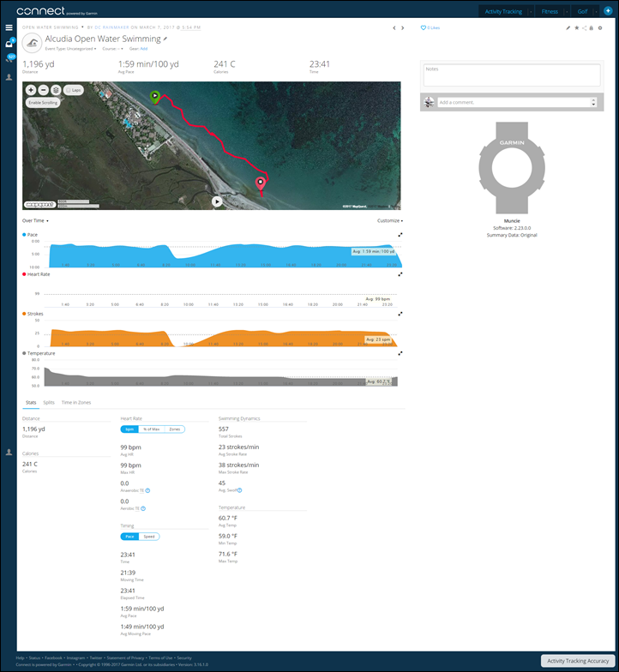Click the pencil icon to edit activity name
619x672 pixels.
point(166,39)
